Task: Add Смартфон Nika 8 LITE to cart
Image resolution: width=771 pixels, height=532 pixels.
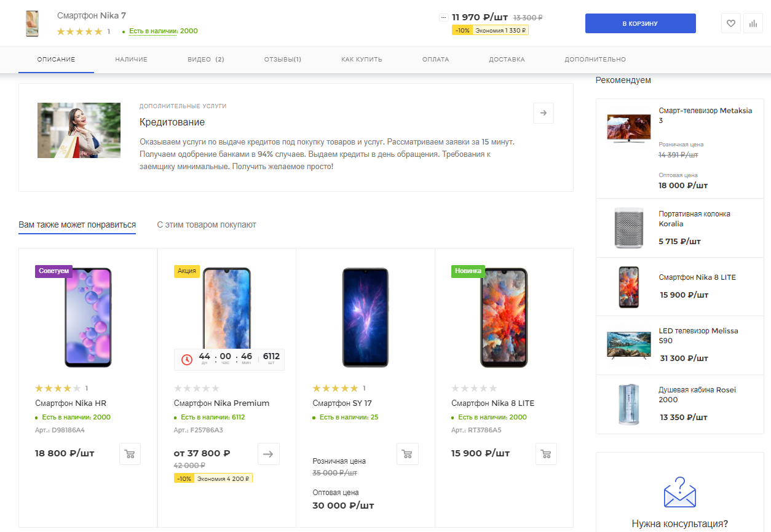Action: [546, 454]
